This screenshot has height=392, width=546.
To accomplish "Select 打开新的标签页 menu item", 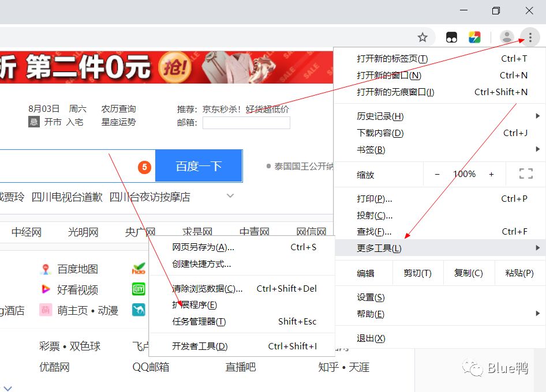I will tap(440, 58).
